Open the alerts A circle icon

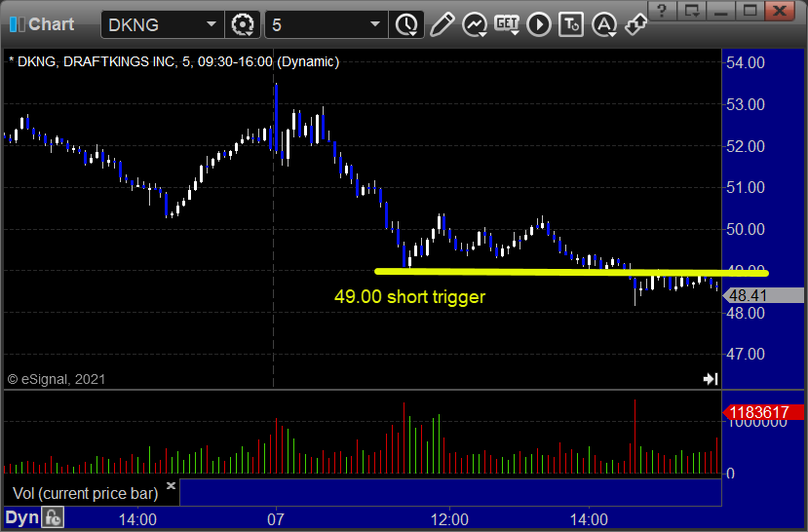click(604, 24)
